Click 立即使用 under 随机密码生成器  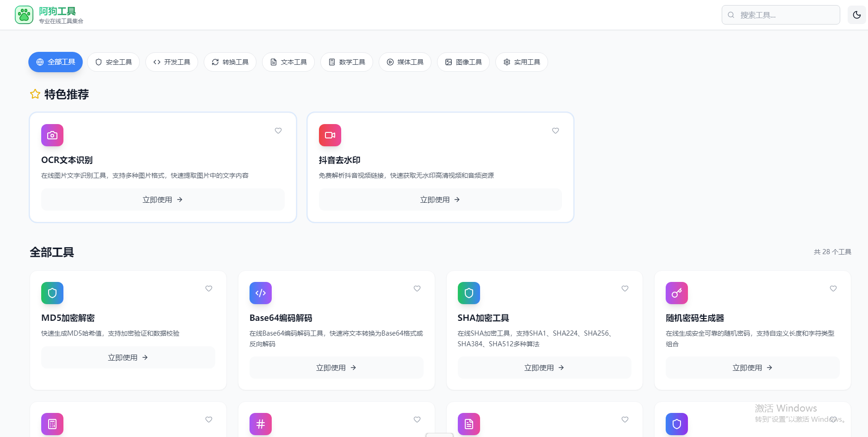[752, 367]
